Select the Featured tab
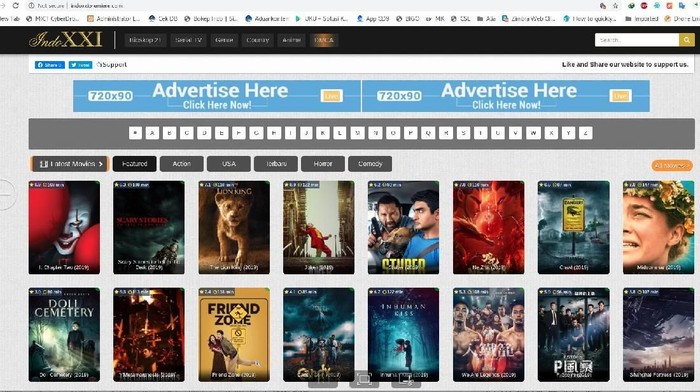Screen dimensions: 700x392 click(134, 164)
